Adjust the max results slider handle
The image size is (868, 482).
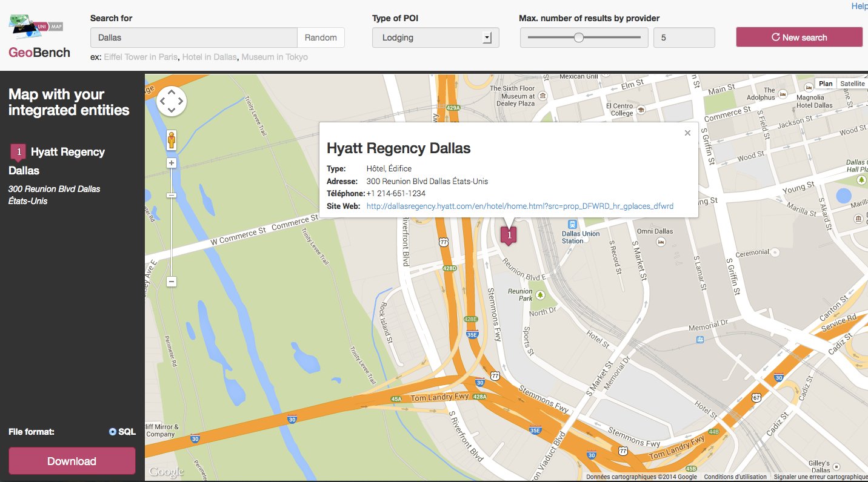pyautogui.click(x=578, y=38)
